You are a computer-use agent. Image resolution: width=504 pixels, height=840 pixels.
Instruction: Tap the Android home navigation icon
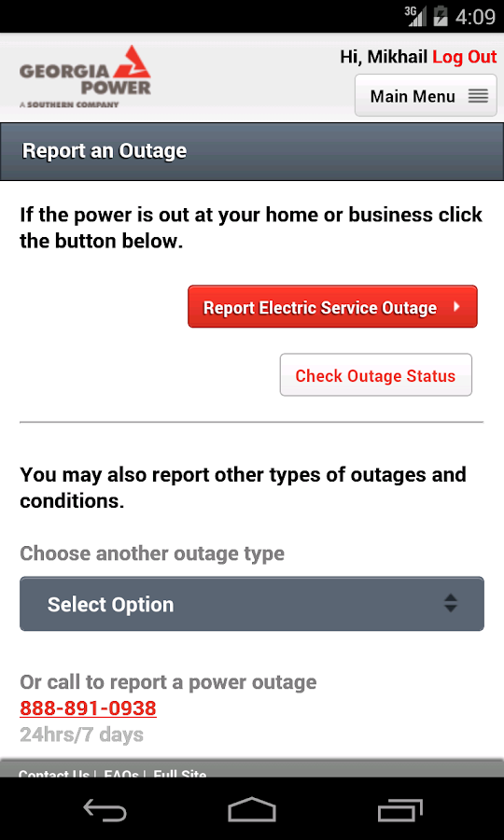point(252,809)
